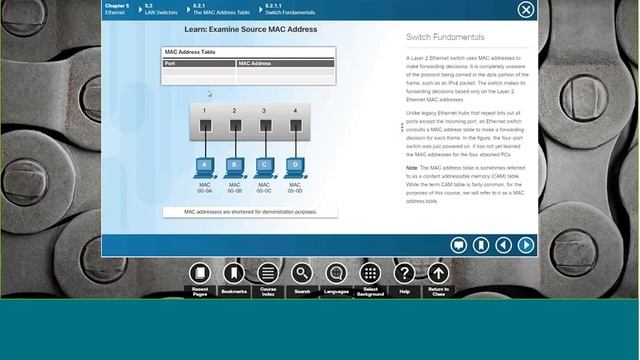
Task: Open the Select Background grid icon
Action: [370, 273]
